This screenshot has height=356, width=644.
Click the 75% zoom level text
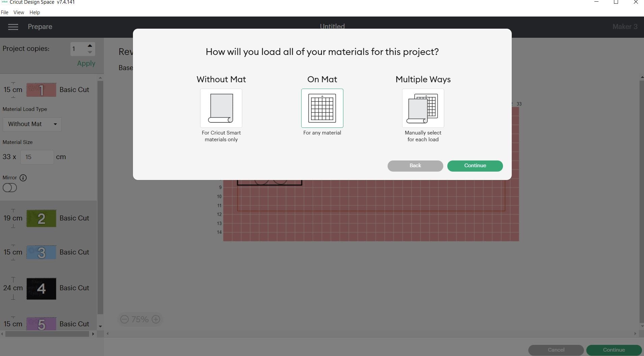(x=140, y=319)
